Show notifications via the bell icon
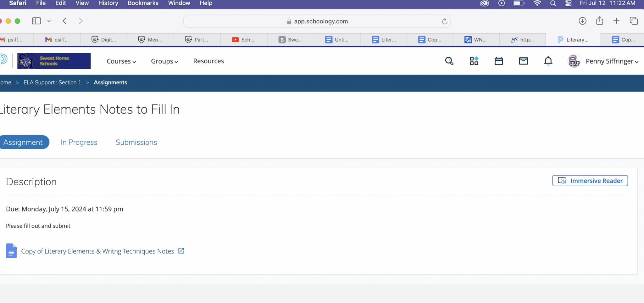The height and width of the screenshot is (303, 644). point(548,61)
